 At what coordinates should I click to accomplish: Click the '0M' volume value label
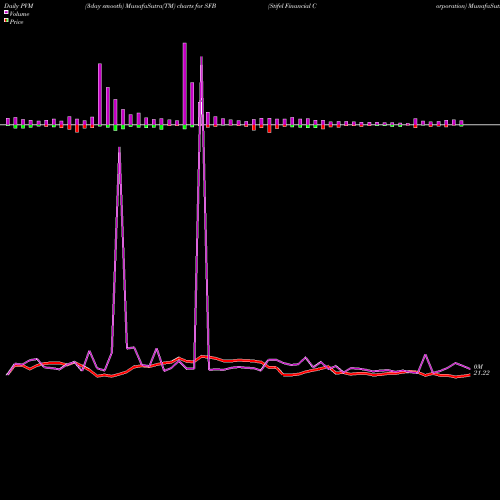[478, 367]
